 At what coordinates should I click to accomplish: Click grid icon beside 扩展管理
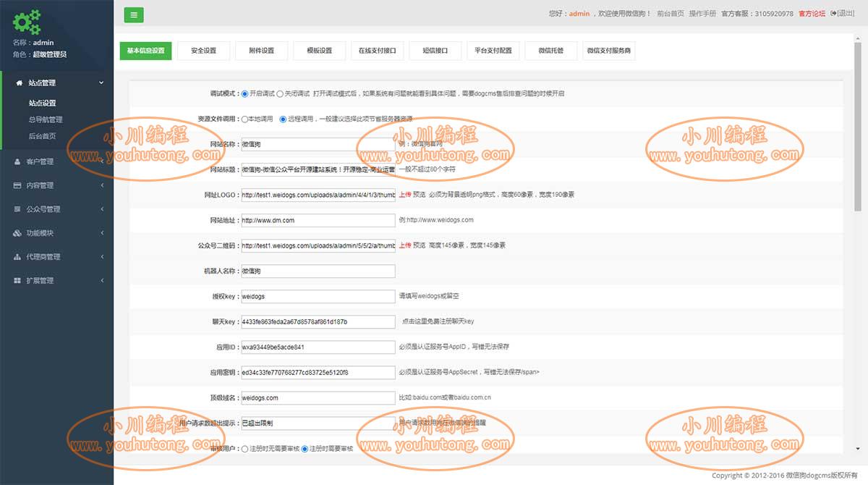tap(18, 281)
